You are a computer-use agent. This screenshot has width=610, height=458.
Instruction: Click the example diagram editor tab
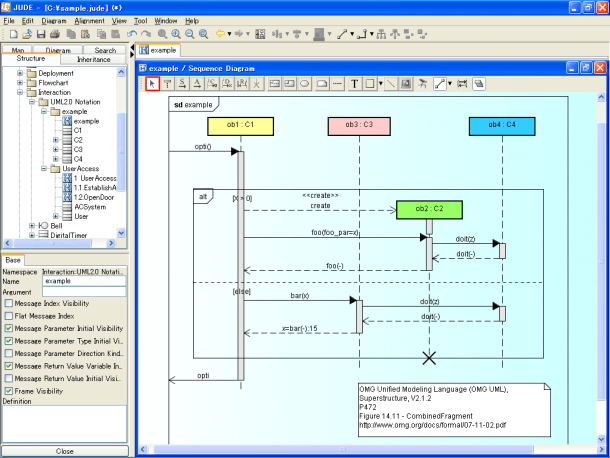pyautogui.click(x=158, y=50)
